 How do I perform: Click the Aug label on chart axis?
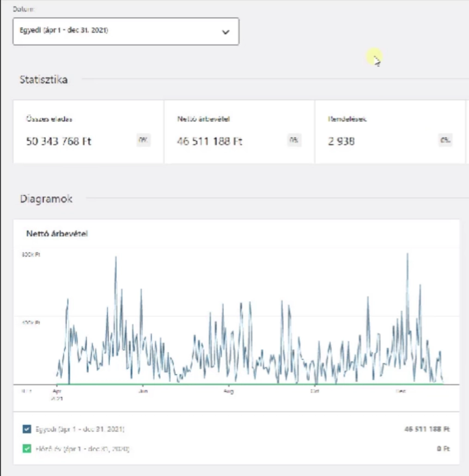229,391
